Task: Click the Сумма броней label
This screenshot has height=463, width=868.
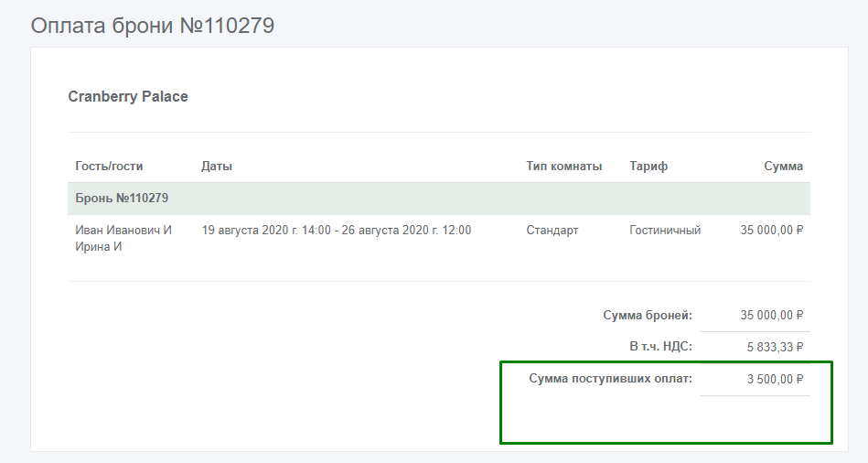Action: pyautogui.click(x=648, y=316)
